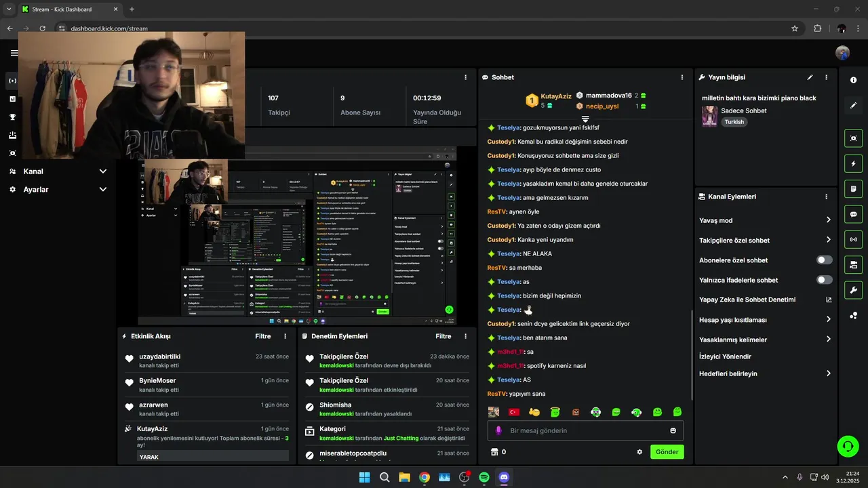This screenshot has width=868, height=488.
Task: Click the shop icon below message box
Action: [x=494, y=452]
